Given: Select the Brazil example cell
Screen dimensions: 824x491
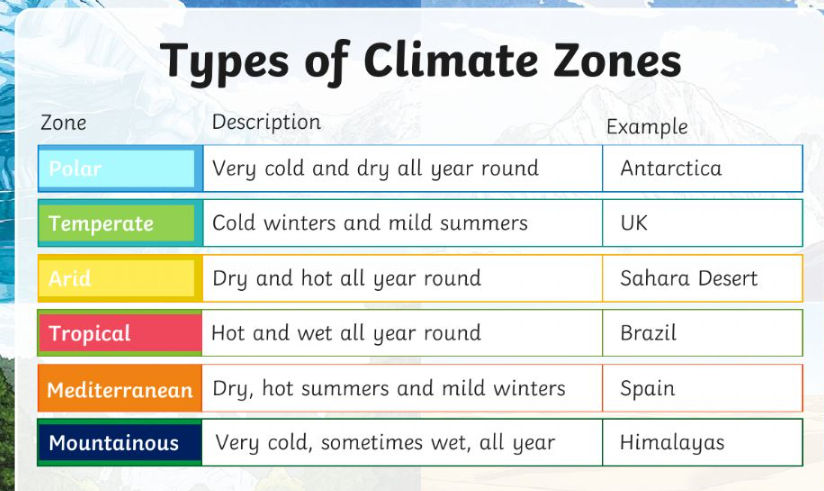Looking at the screenshot, I should coord(703,333).
